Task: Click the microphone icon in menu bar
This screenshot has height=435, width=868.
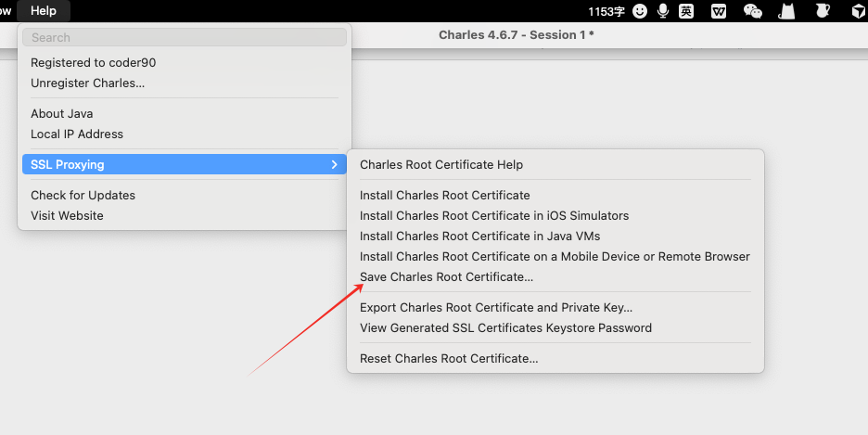Action: (x=663, y=10)
